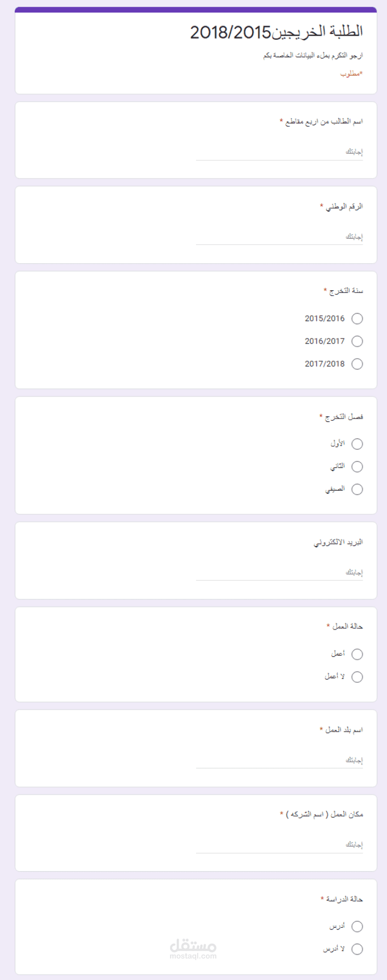This screenshot has width=387, height=980.
Task: Select the 2015/2016 graduation year option
Action: click(x=357, y=319)
